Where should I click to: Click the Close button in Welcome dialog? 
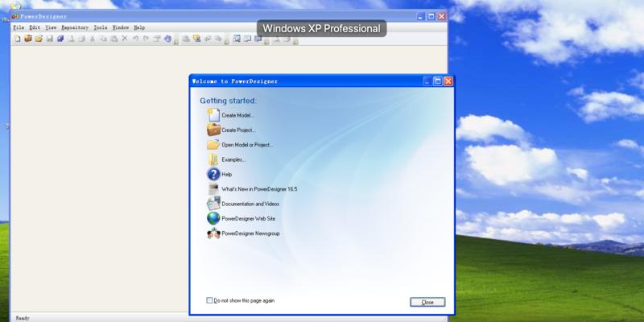(427, 302)
